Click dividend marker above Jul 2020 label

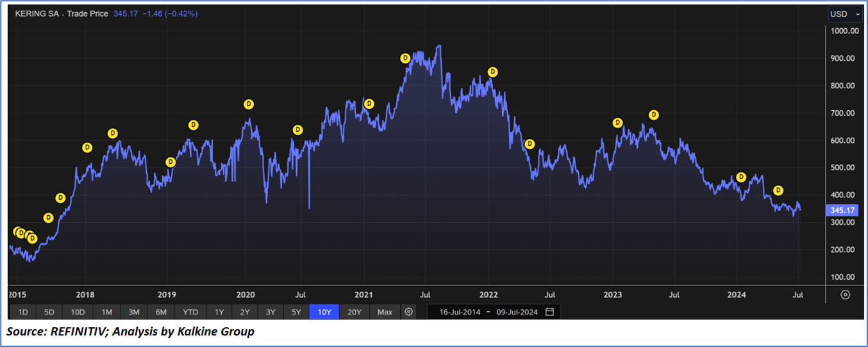pyautogui.click(x=297, y=130)
